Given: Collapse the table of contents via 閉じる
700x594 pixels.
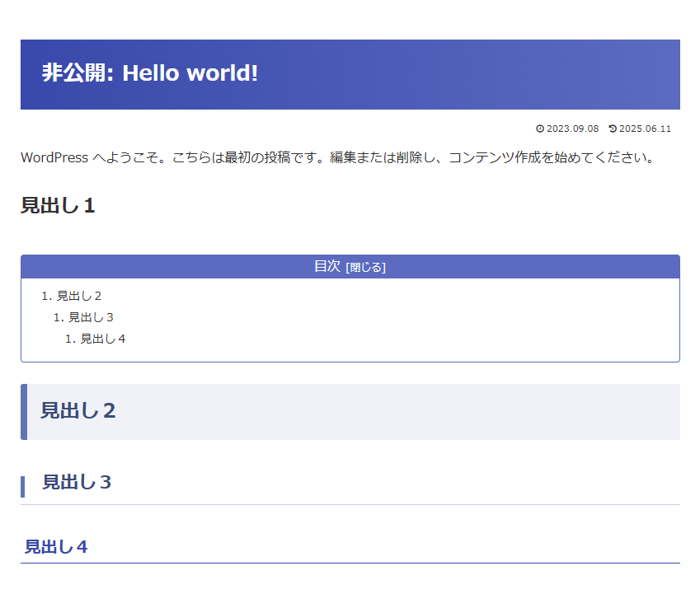Looking at the screenshot, I should click(365, 268).
